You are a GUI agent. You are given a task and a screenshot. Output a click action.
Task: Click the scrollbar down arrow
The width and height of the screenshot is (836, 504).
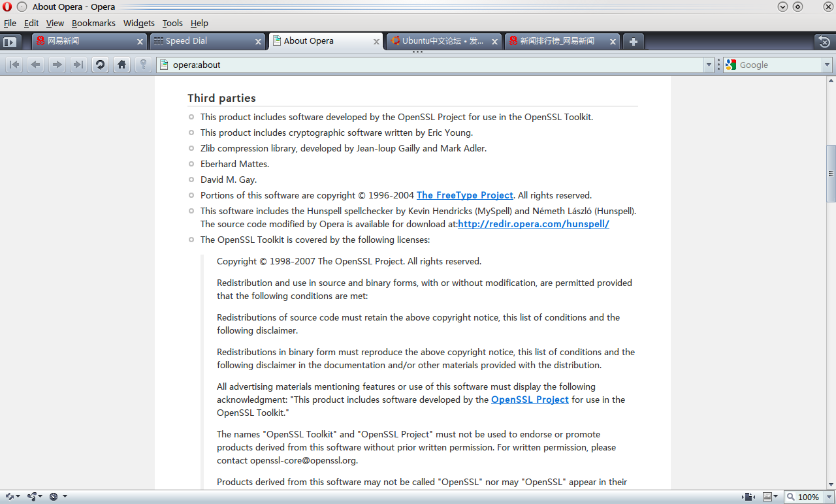[x=831, y=485]
